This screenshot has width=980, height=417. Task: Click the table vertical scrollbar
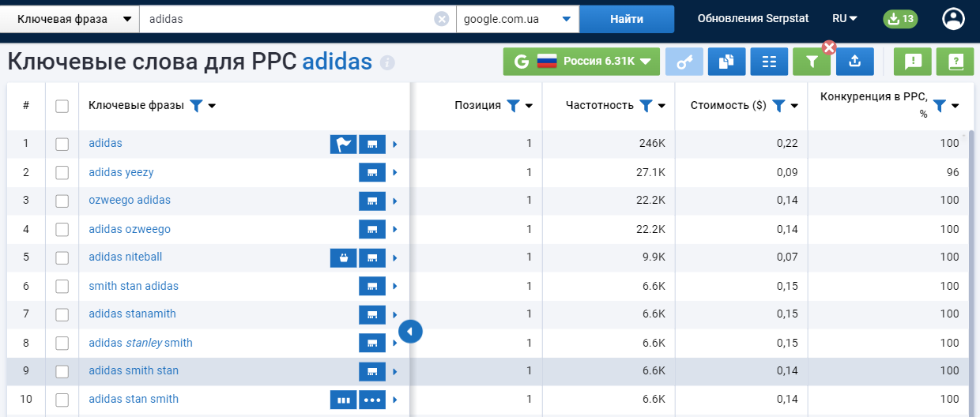pos(971,272)
